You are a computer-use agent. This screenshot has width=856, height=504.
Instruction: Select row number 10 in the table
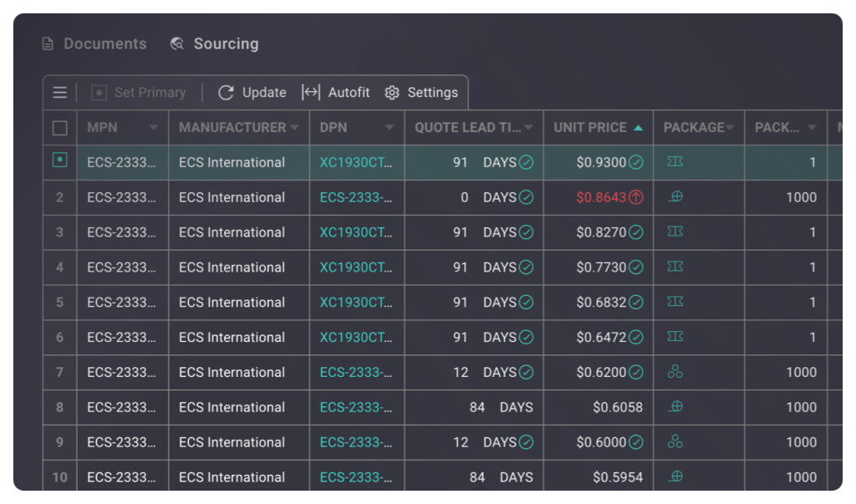pos(60,477)
